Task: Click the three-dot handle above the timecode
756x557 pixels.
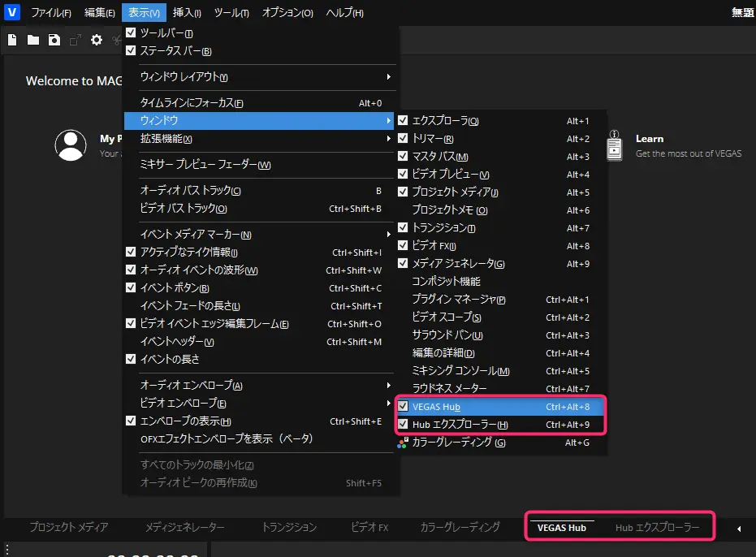Action: [x=7, y=549]
